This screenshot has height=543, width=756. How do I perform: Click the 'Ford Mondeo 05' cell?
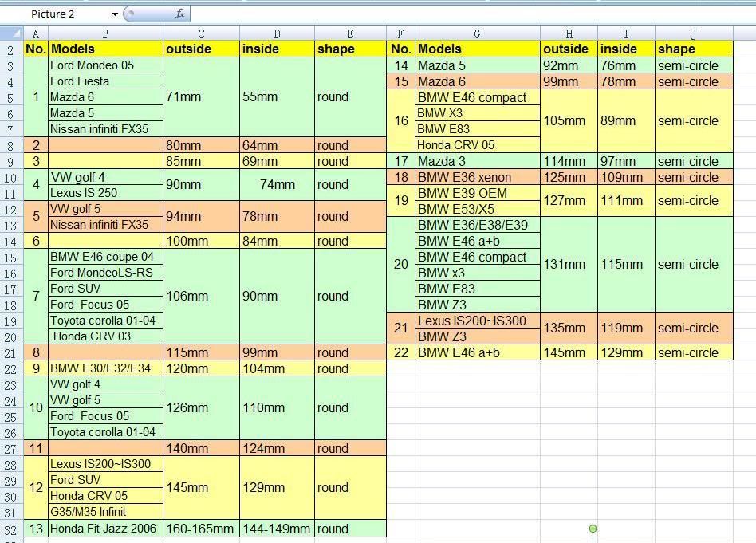(x=105, y=65)
